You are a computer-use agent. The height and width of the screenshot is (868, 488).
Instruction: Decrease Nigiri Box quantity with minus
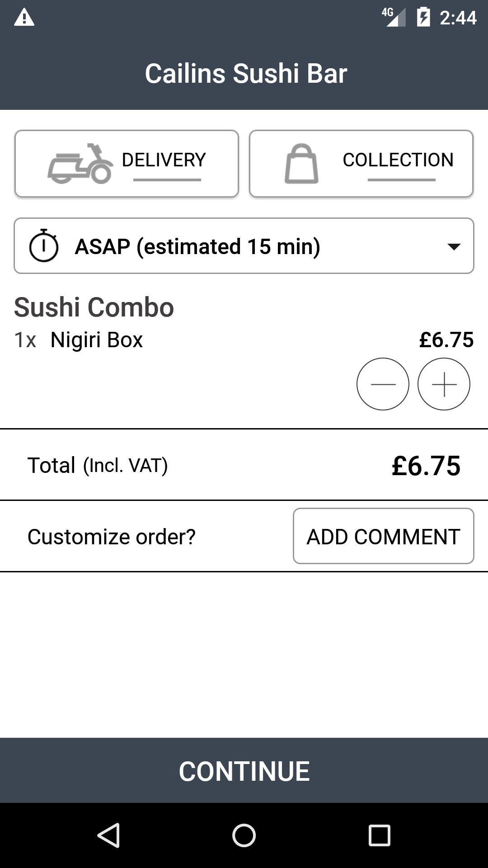383,384
